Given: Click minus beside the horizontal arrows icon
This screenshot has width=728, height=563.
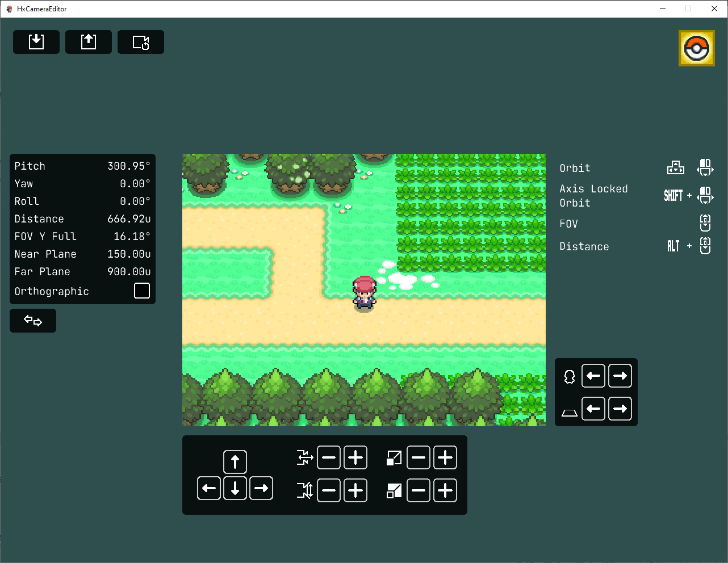Looking at the screenshot, I should coord(329,457).
